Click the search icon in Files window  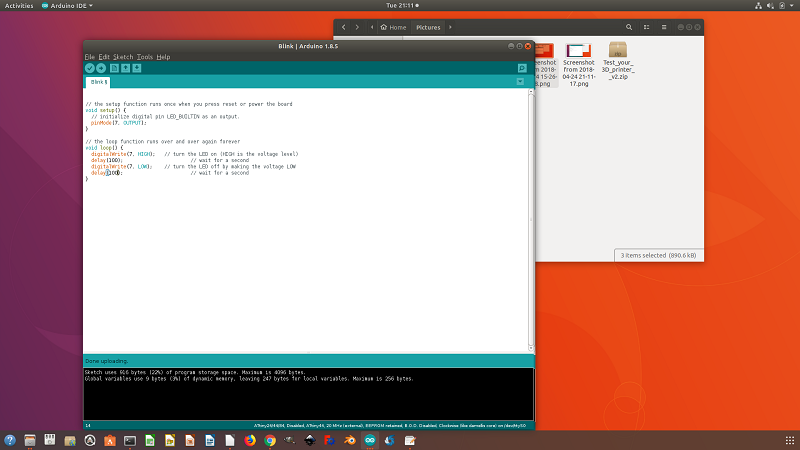coord(629,28)
